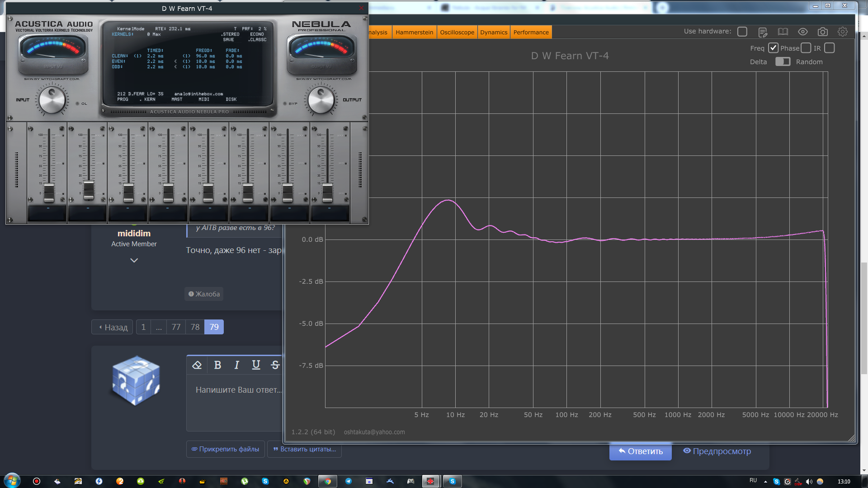
Task: Select MAST page on Nebula display
Action: pyautogui.click(x=177, y=99)
